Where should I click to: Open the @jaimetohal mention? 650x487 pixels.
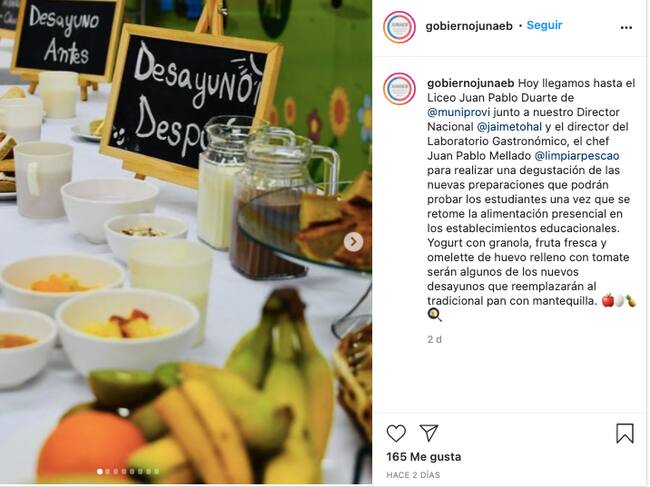[509, 127]
